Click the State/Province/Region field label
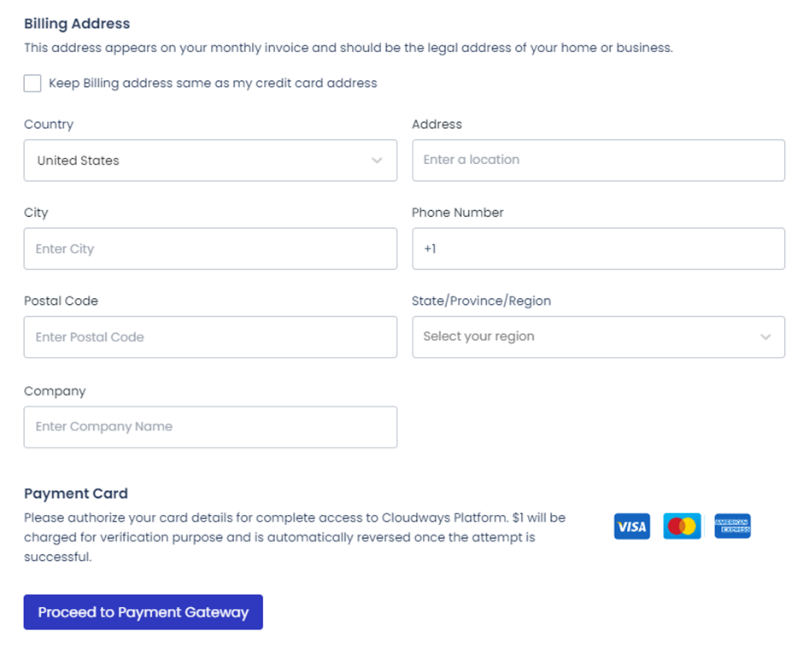The height and width of the screenshot is (672, 803). coord(481,301)
